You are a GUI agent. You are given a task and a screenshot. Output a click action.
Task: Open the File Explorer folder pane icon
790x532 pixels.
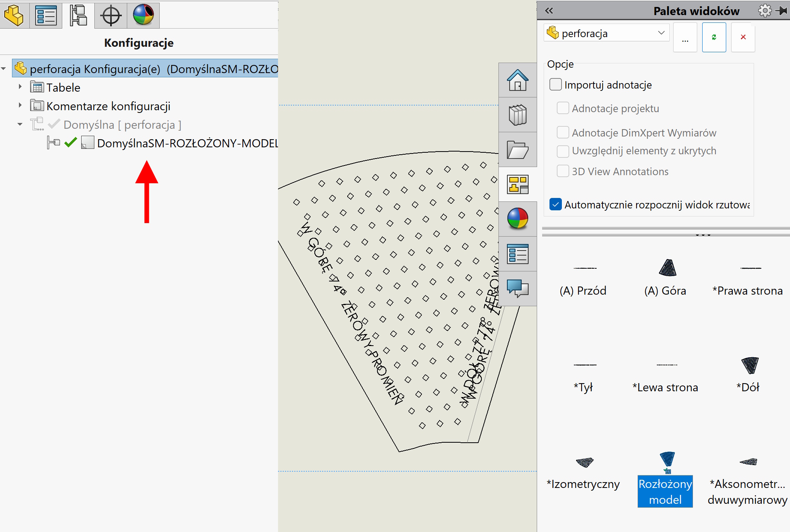coord(517,150)
